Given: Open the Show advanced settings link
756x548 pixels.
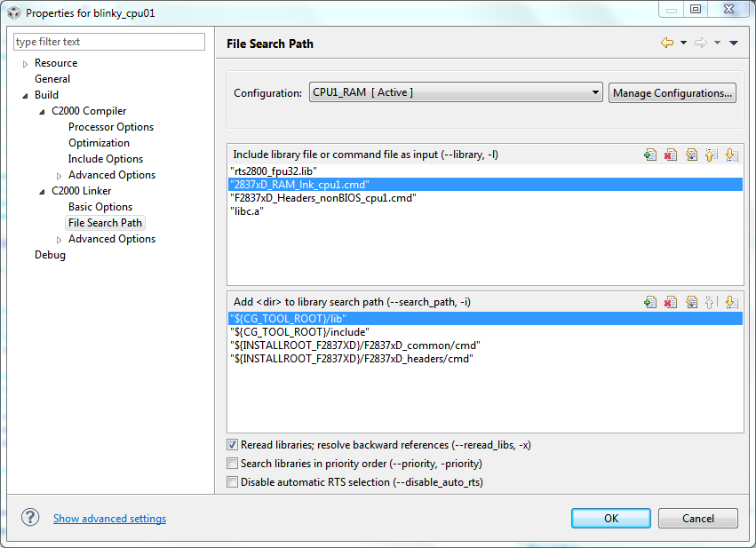Looking at the screenshot, I should (x=109, y=519).
